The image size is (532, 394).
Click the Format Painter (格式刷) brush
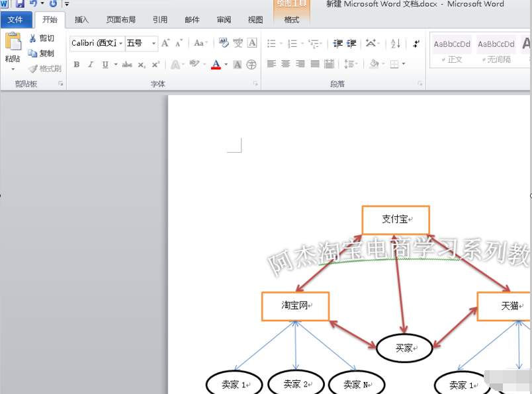coord(33,69)
